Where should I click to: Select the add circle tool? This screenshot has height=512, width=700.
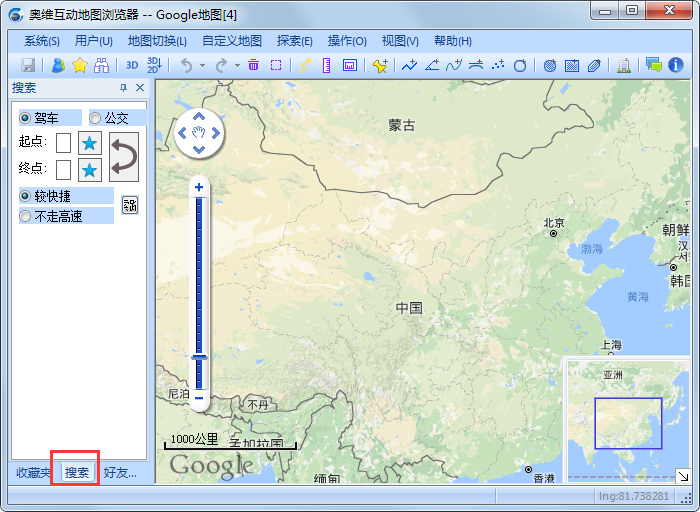[520, 65]
